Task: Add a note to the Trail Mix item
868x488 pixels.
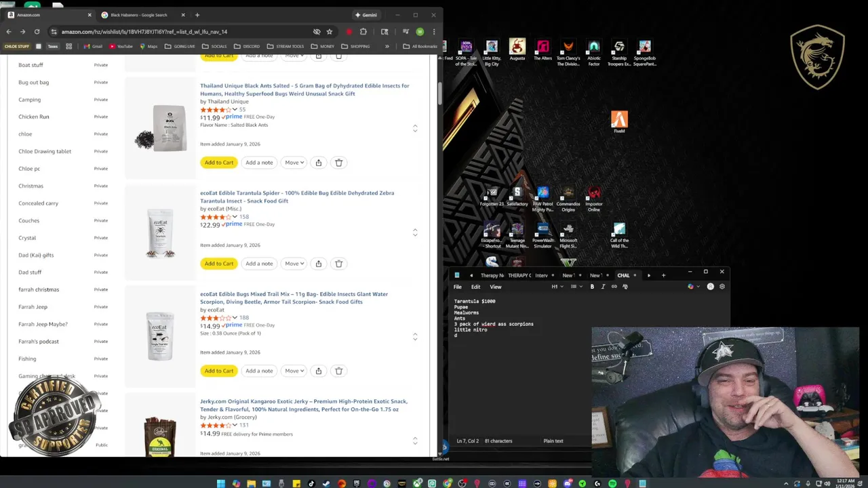Action: 259,371
